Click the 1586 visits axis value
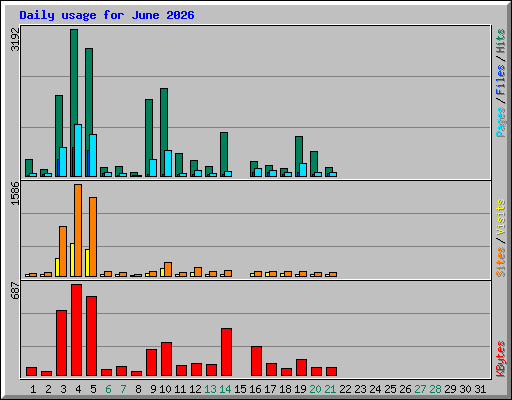512x400 pixels. point(15,193)
